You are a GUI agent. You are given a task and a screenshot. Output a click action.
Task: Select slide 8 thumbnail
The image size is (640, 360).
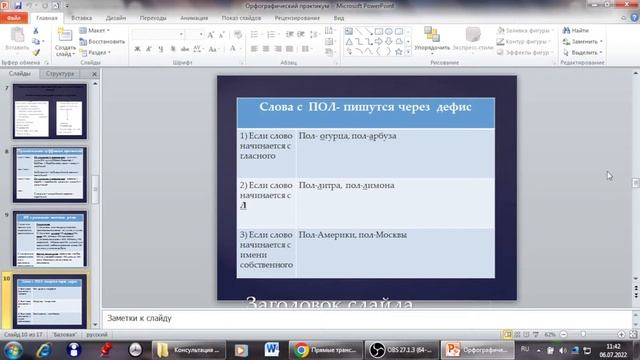pyautogui.click(x=50, y=175)
